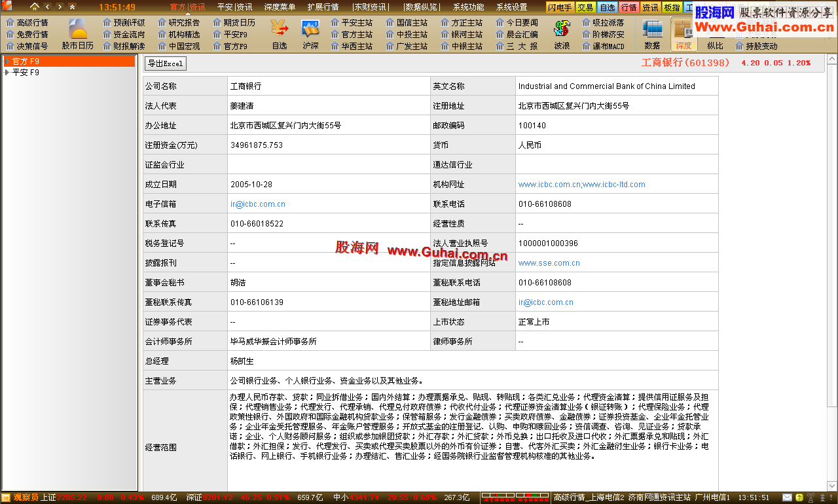Click the blue 自选 button

pos(608,7)
